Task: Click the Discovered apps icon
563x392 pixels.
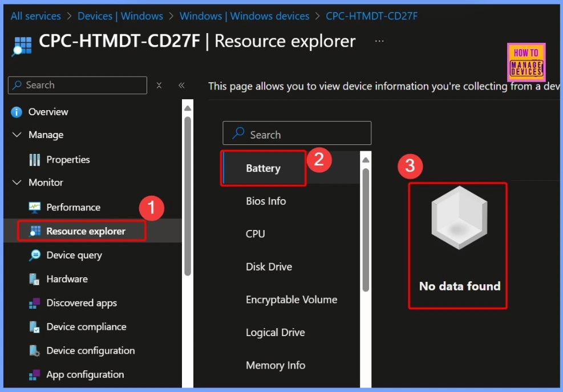Action: pos(34,303)
